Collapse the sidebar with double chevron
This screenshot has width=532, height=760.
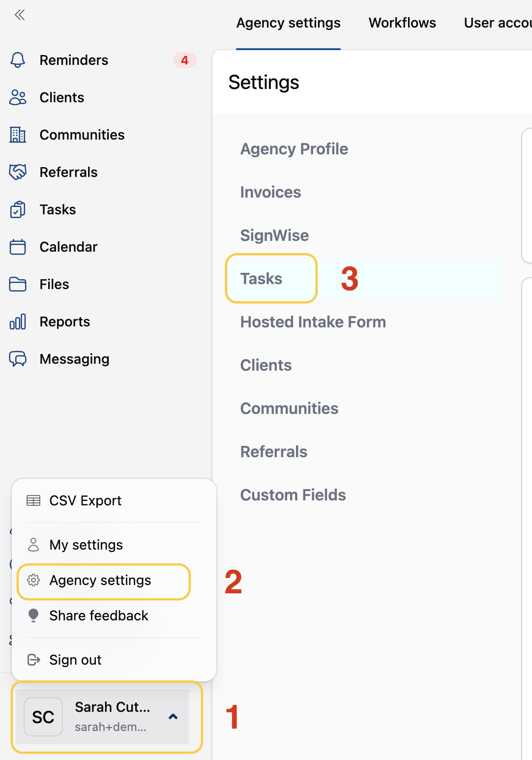coord(20,15)
